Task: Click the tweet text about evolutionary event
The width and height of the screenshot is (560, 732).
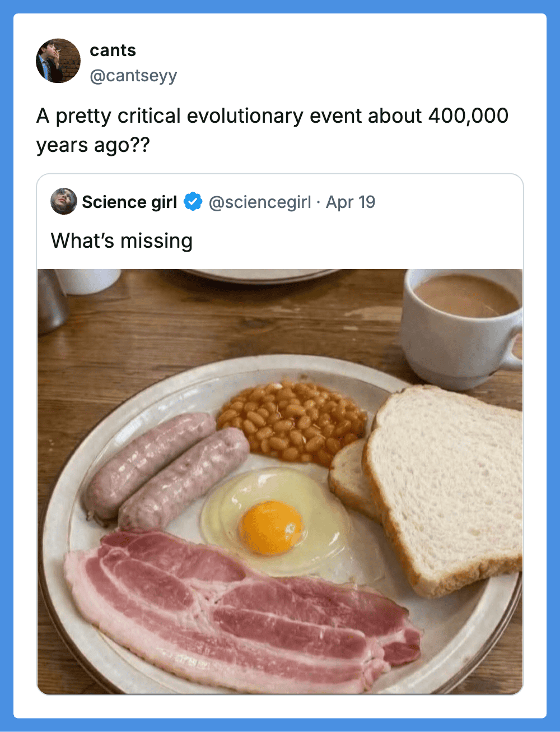Action: (x=272, y=130)
